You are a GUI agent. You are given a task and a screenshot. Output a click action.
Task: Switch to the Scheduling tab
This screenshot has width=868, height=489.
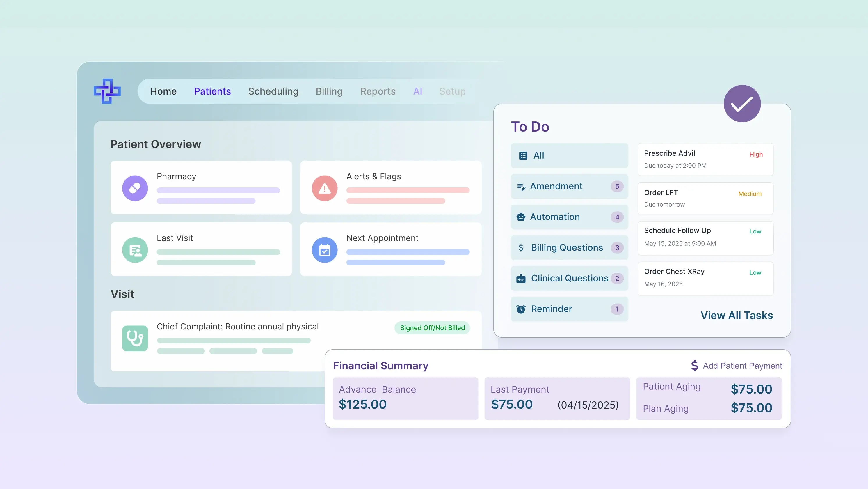[x=273, y=91]
